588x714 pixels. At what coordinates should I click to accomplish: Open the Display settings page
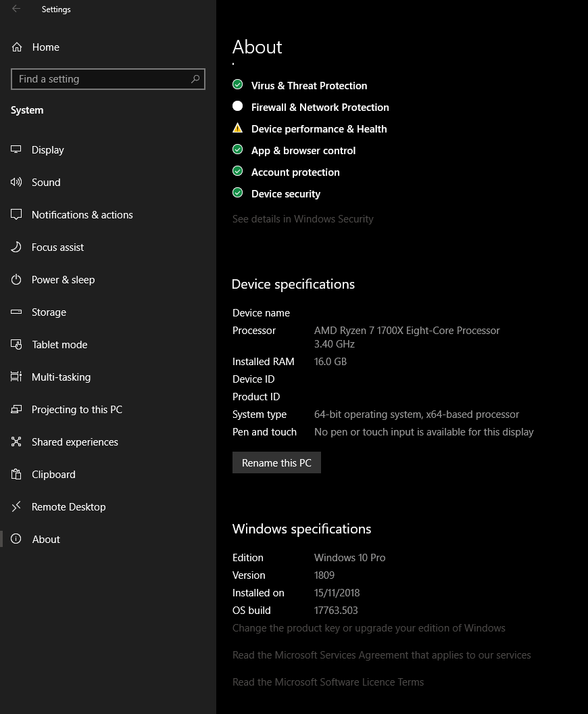point(108,150)
